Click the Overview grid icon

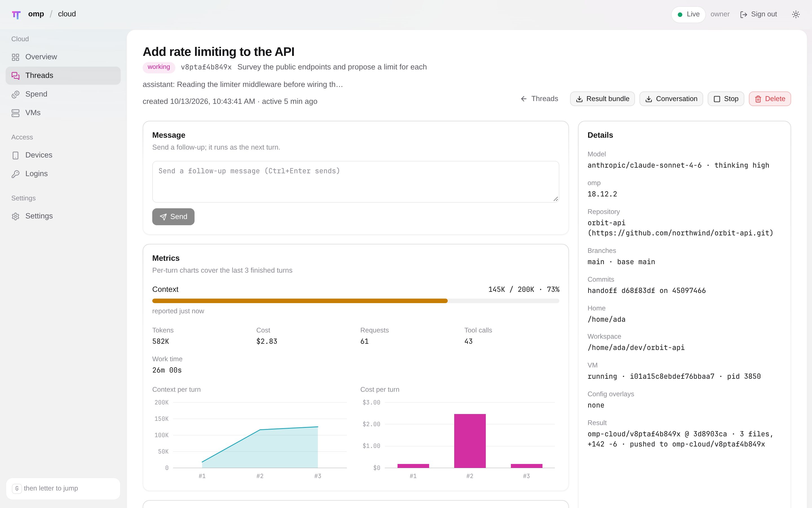click(x=16, y=57)
